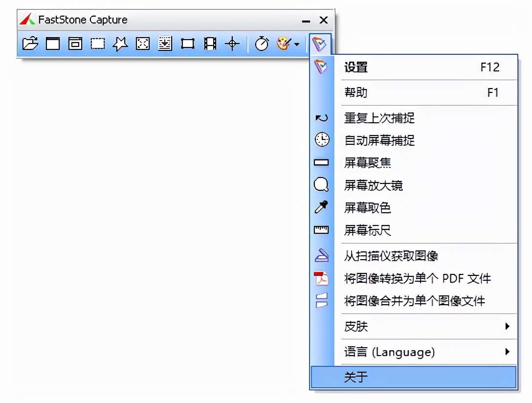Click the red PDF document icon

click(321, 278)
